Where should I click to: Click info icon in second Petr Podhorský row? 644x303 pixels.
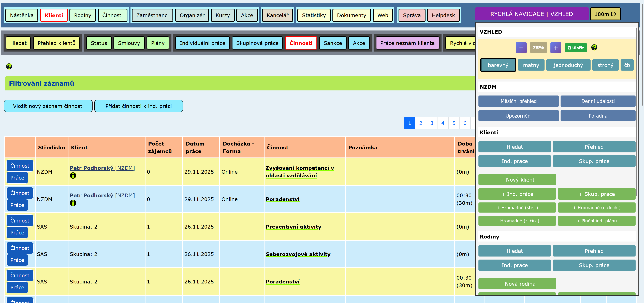click(73, 203)
